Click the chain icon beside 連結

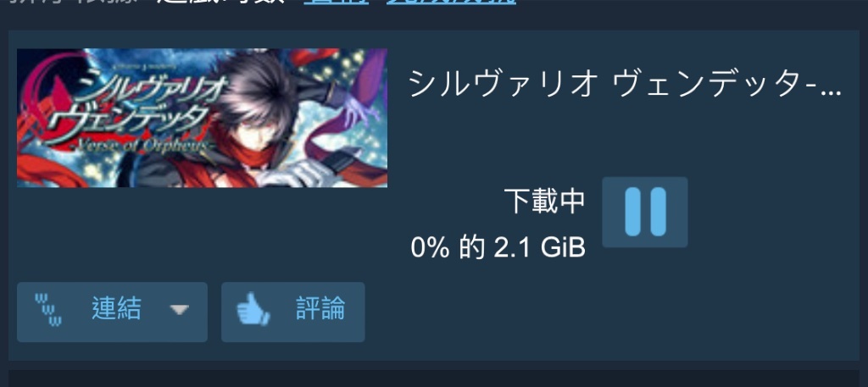(48, 309)
